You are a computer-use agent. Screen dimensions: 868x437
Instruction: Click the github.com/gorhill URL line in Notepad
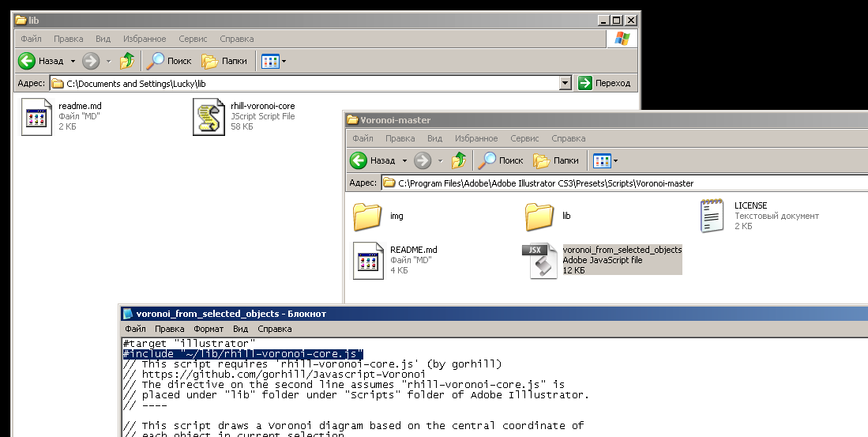coord(275,375)
